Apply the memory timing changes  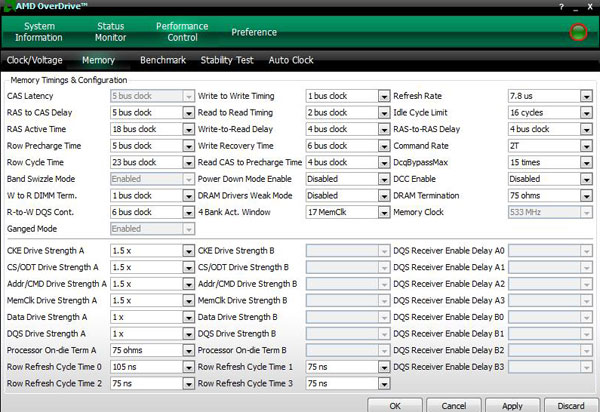512,405
